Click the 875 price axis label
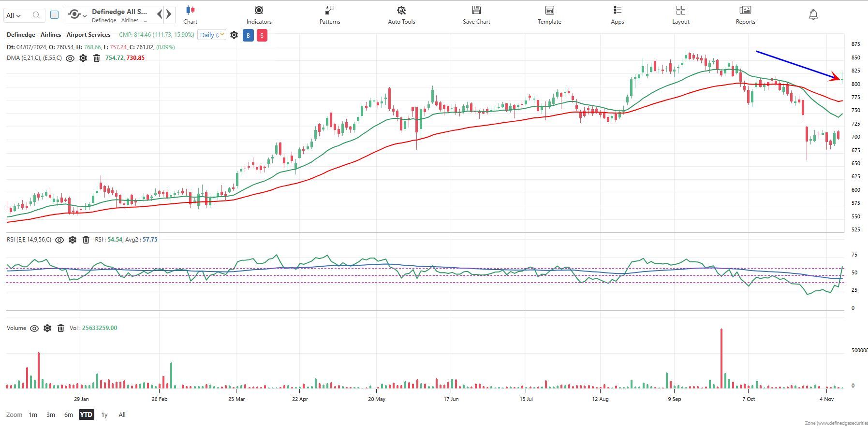This screenshot has height=429, width=868. click(x=855, y=44)
